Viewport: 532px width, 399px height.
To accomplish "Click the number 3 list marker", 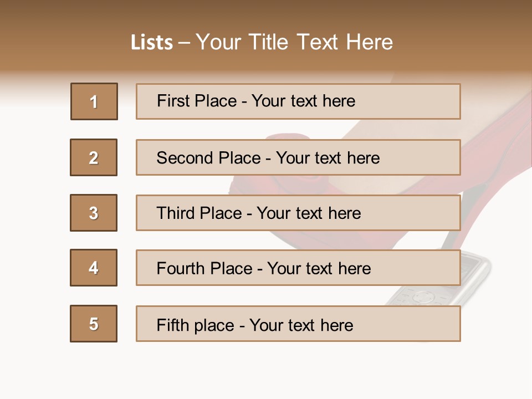I will [94, 213].
